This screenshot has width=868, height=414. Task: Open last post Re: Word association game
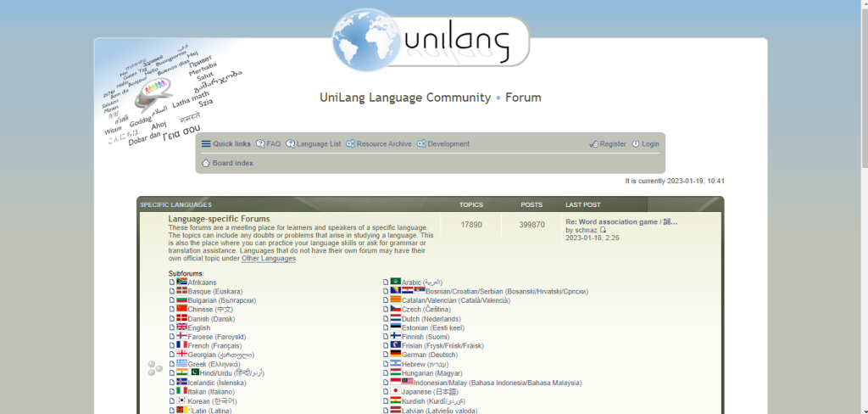(x=621, y=221)
